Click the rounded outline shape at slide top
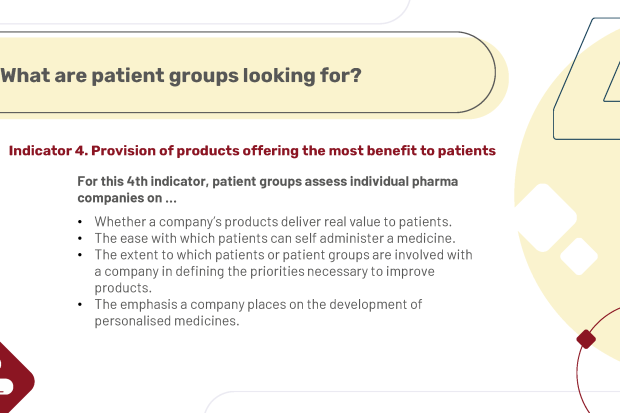The width and height of the screenshot is (620, 413). click(205, 12)
